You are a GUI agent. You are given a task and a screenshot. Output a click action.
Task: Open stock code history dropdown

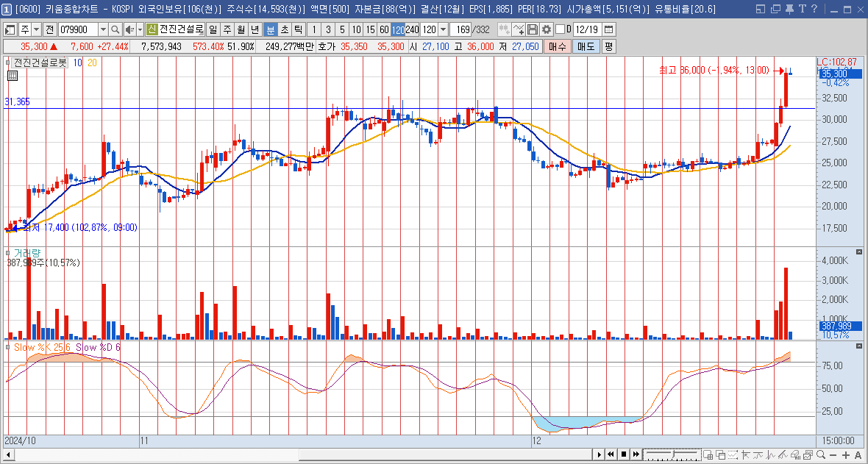coord(103,29)
